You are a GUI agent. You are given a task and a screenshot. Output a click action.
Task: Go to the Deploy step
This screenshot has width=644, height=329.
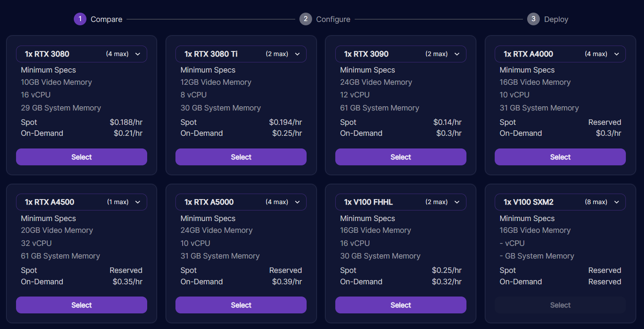[x=548, y=19]
